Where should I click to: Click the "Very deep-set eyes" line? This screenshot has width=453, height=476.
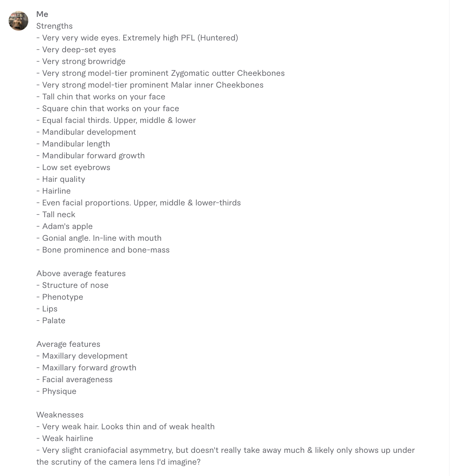click(76, 49)
